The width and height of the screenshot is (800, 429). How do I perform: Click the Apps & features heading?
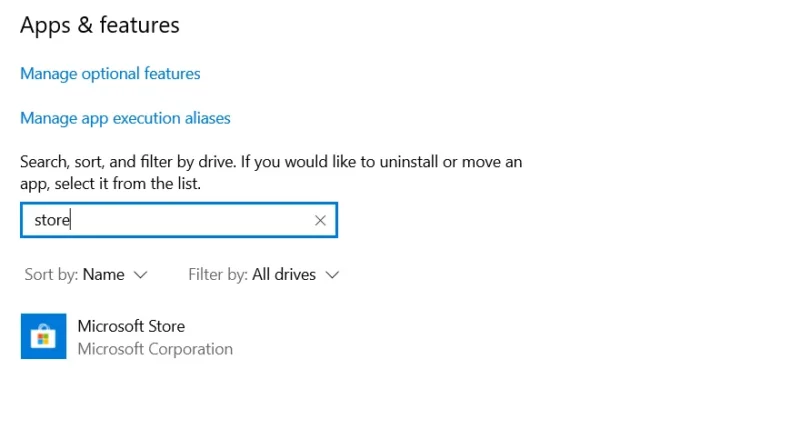pyautogui.click(x=100, y=25)
